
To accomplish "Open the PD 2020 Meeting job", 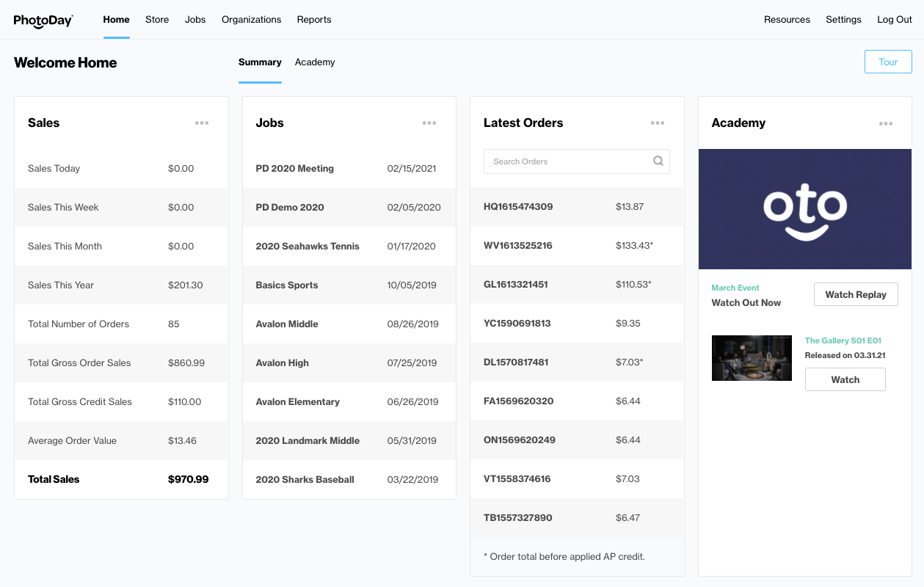I will (295, 168).
